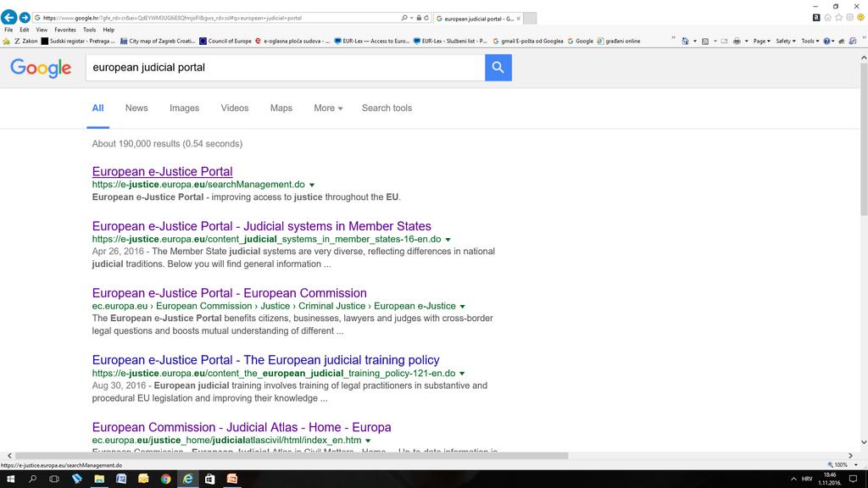Open the IE Tools gear icon
Screen dimensions: 868x488
pyautogui.click(x=849, y=18)
